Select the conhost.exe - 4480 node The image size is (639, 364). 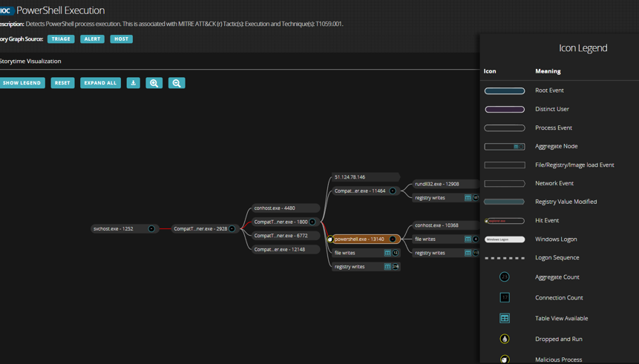pos(285,208)
